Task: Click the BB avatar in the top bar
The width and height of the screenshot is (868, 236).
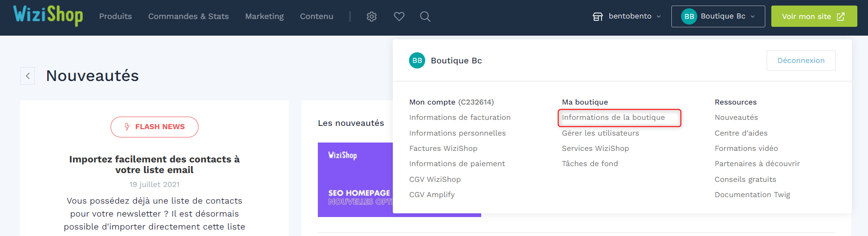Action: pos(689,17)
